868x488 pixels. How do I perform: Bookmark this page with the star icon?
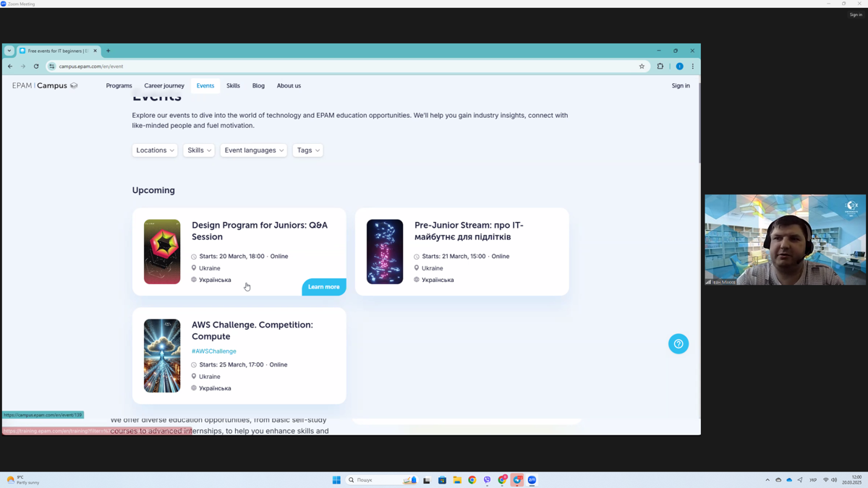point(642,67)
